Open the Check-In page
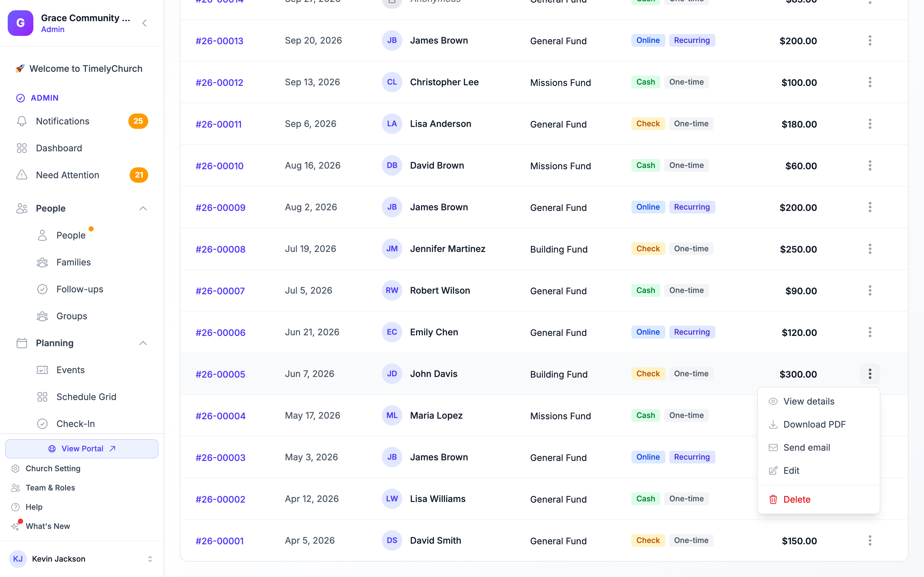Screen dimensions: 924x577 pos(76,423)
